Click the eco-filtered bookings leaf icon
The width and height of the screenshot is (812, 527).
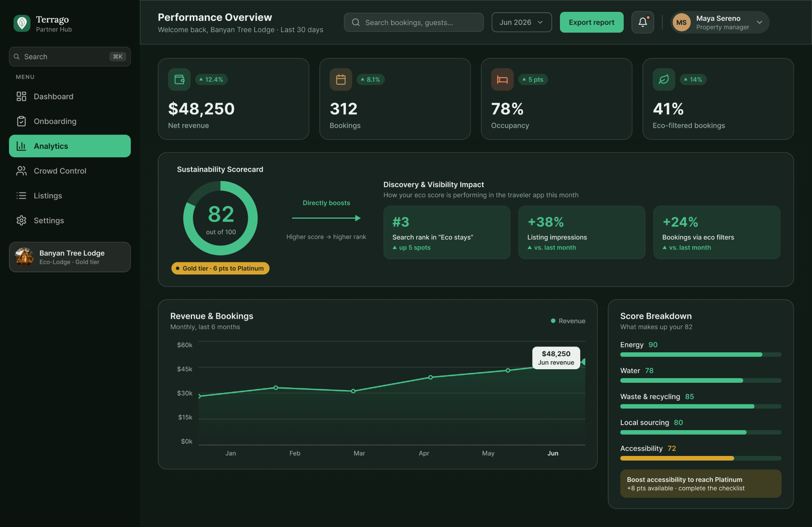point(664,80)
